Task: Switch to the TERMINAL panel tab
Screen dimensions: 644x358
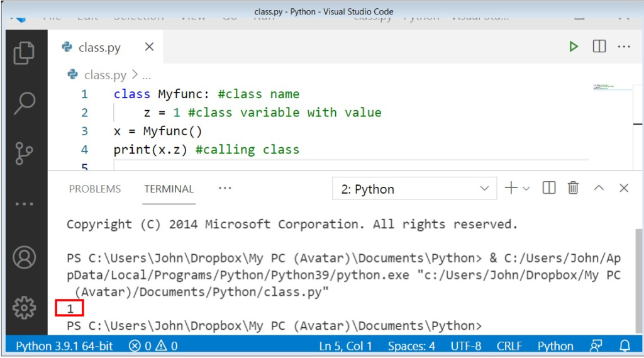Action: tap(169, 189)
